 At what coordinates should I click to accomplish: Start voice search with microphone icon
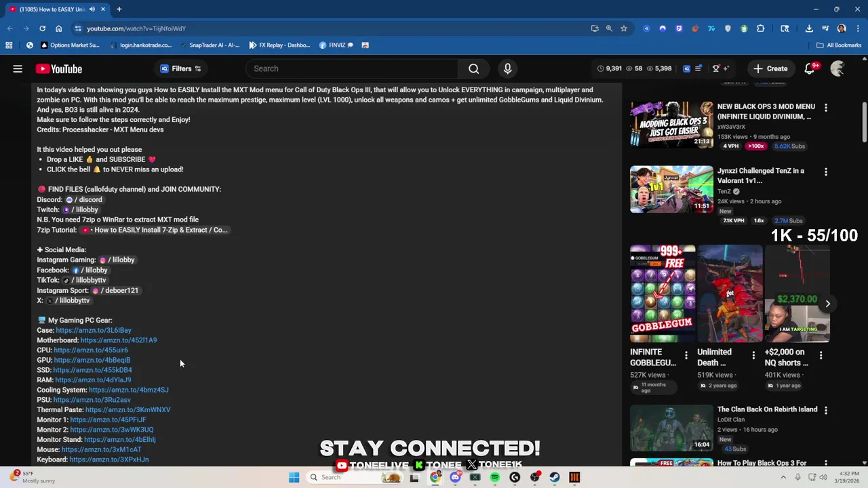pos(507,68)
